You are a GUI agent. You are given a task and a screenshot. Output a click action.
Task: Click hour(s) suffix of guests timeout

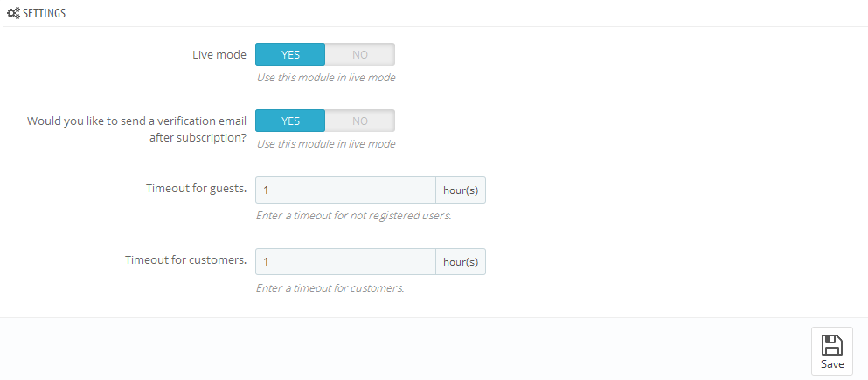point(461,190)
